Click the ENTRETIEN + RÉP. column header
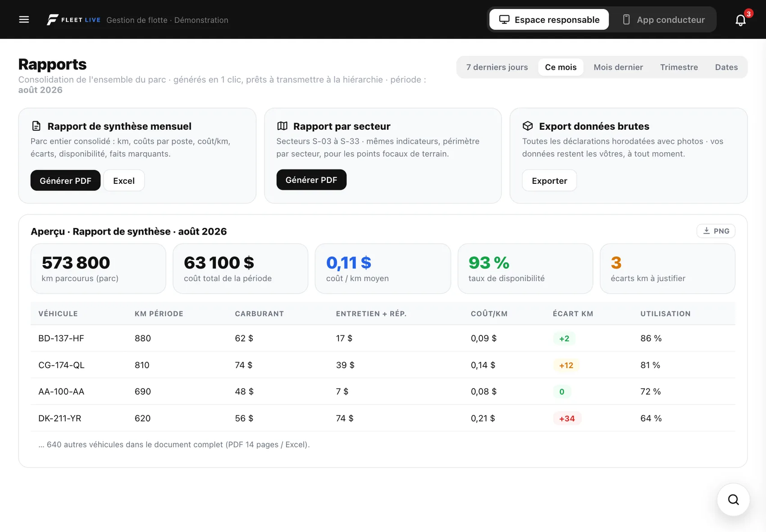This screenshot has width=766, height=532. 371,314
